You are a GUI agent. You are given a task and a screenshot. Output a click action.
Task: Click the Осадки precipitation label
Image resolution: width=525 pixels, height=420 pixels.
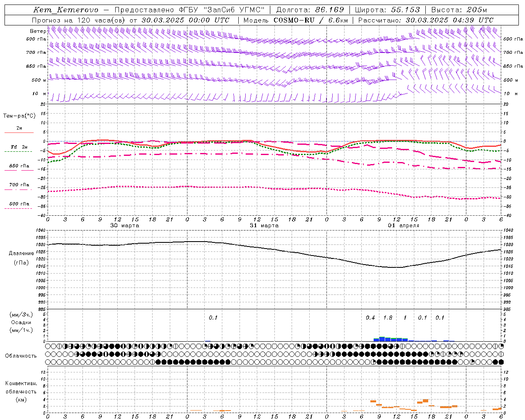21,322
